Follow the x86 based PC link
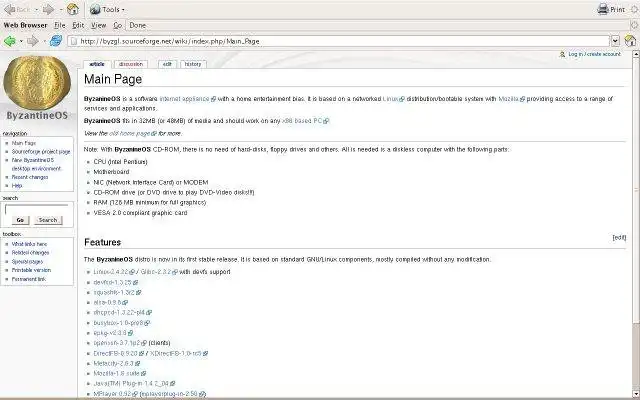 point(305,121)
